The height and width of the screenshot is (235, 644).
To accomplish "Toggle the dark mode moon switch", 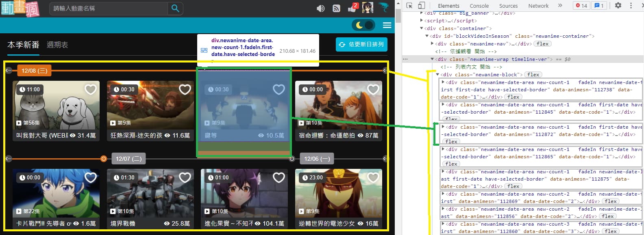I will (363, 25).
